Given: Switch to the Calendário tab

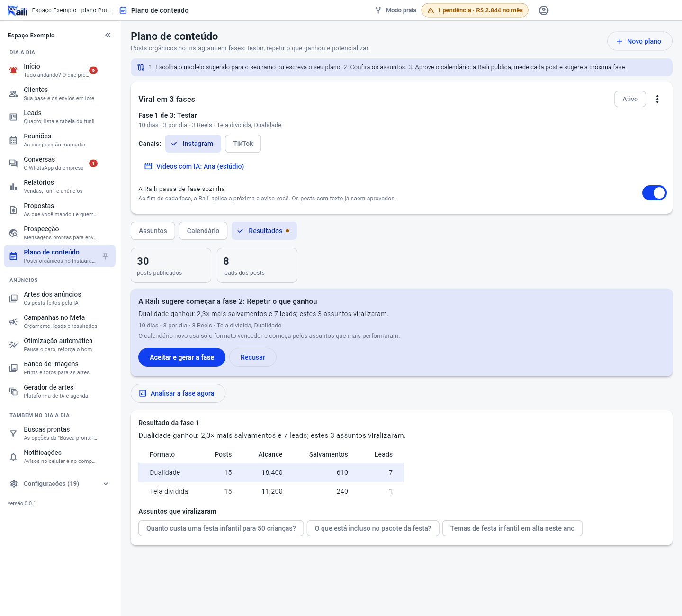Looking at the screenshot, I should coord(203,231).
